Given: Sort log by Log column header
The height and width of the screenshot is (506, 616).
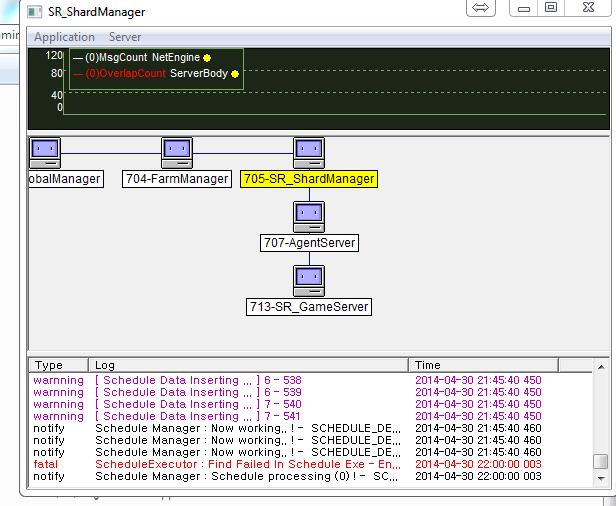Looking at the screenshot, I should 248,365.
